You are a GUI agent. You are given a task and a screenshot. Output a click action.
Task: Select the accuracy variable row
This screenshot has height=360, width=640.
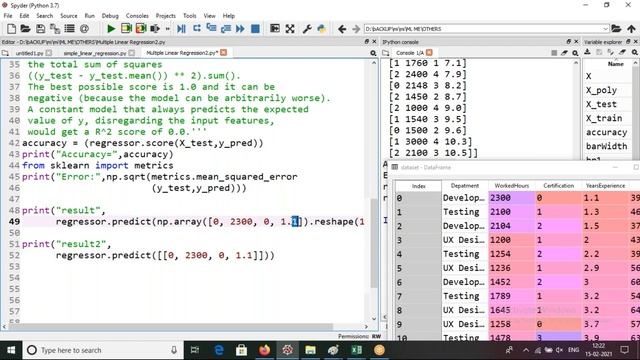[x=608, y=132]
